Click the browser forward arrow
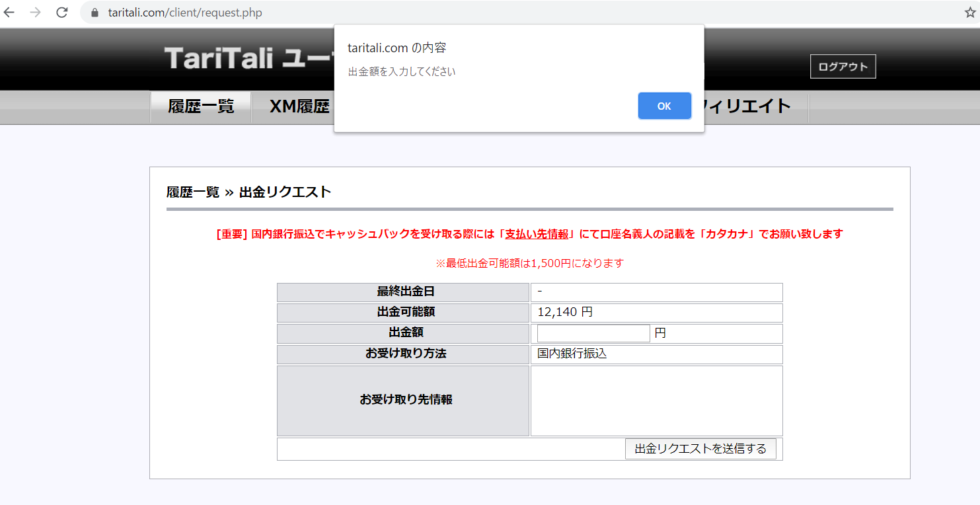The width and height of the screenshot is (980, 505). 36,13
